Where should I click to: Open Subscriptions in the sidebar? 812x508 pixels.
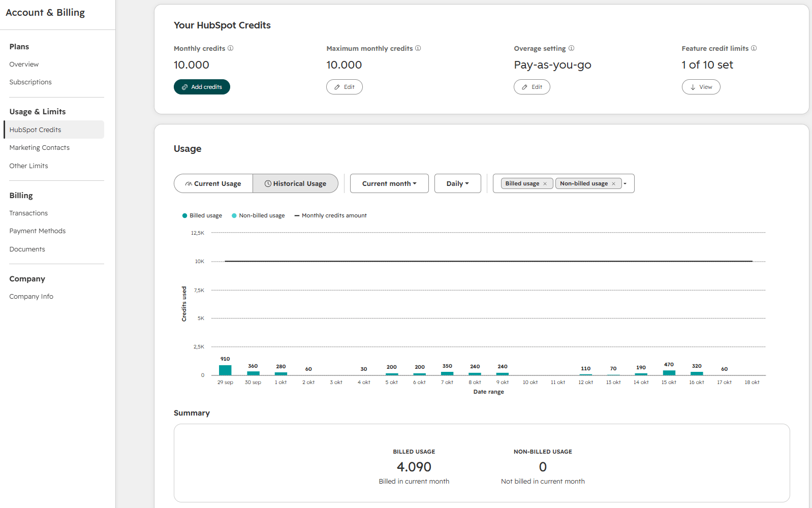coord(30,82)
